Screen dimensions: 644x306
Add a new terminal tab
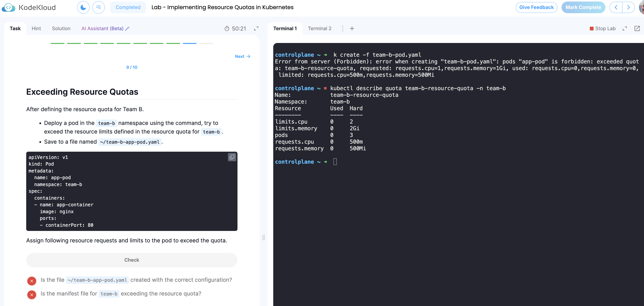[x=352, y=28]
